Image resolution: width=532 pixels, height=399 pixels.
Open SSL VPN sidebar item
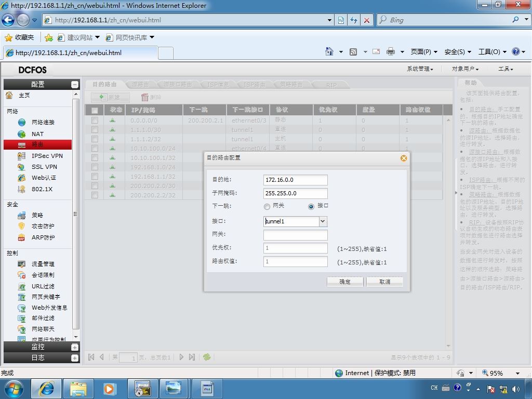click(x=44, y=167)
